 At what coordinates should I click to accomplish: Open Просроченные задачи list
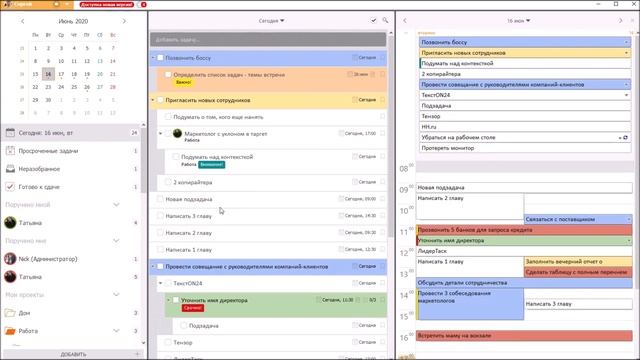(x=71, y=151)
